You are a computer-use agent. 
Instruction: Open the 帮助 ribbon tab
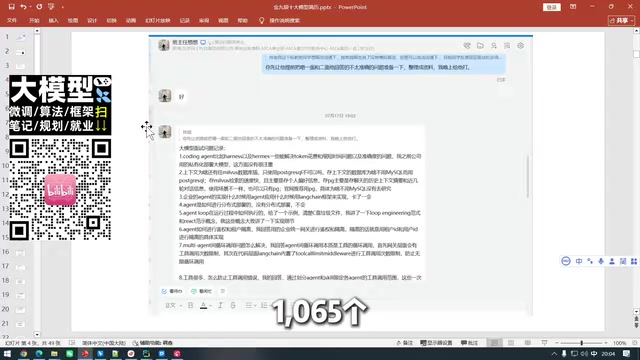coord(242,20)
